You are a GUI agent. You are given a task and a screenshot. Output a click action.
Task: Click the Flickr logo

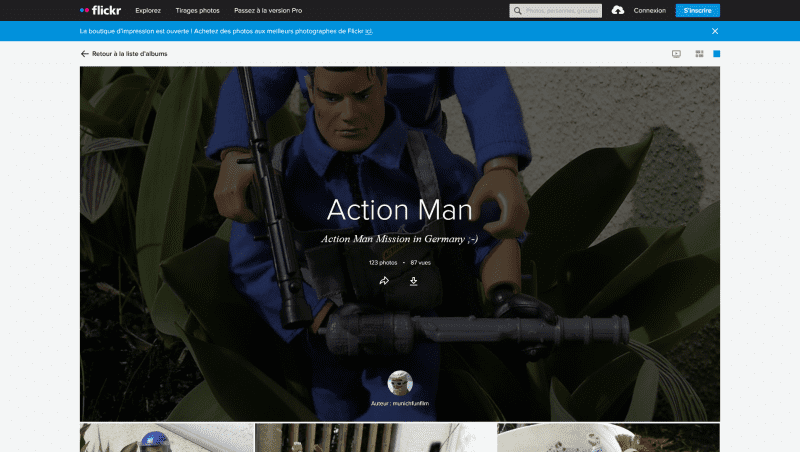coord(100,11)
